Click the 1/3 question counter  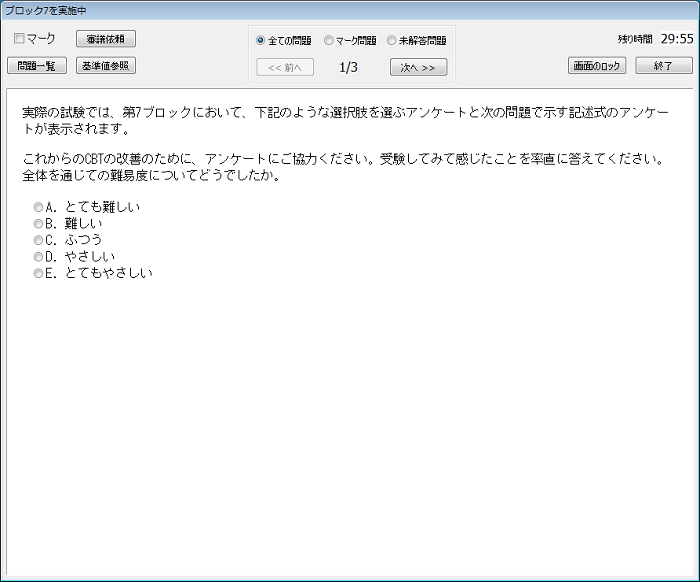pos(348,67)
